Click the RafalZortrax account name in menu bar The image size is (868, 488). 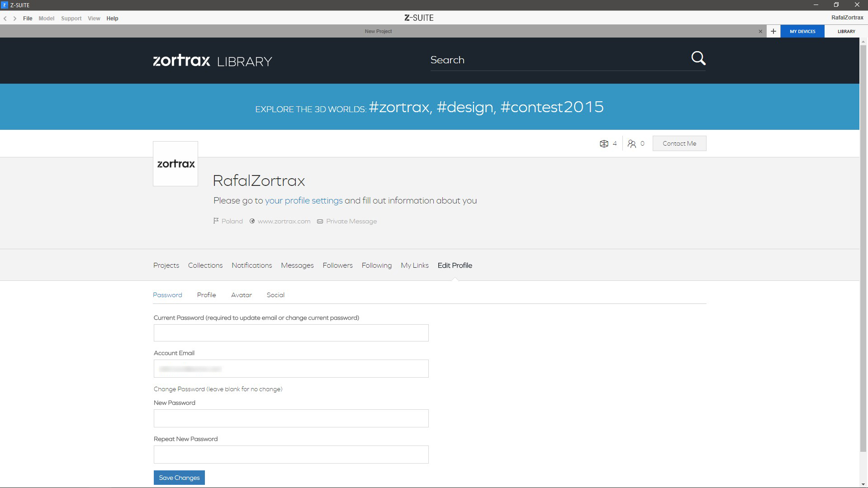coord(847,18)
